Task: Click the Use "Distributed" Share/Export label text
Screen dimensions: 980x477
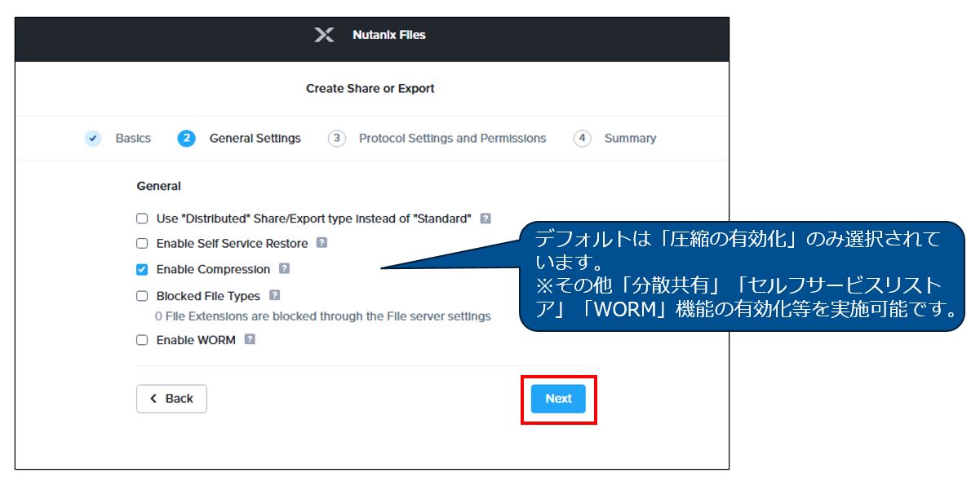Action: click(x=314, y=219)
